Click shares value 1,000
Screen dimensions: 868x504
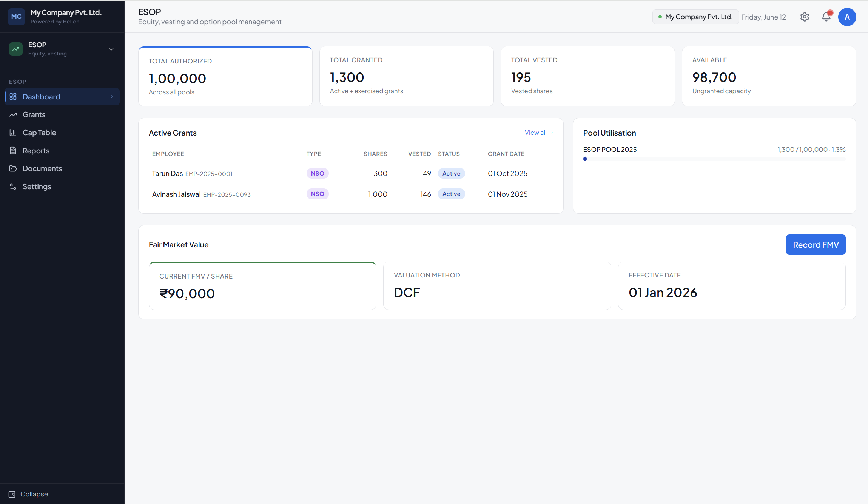pyautogui.click(x=378, y=194)
